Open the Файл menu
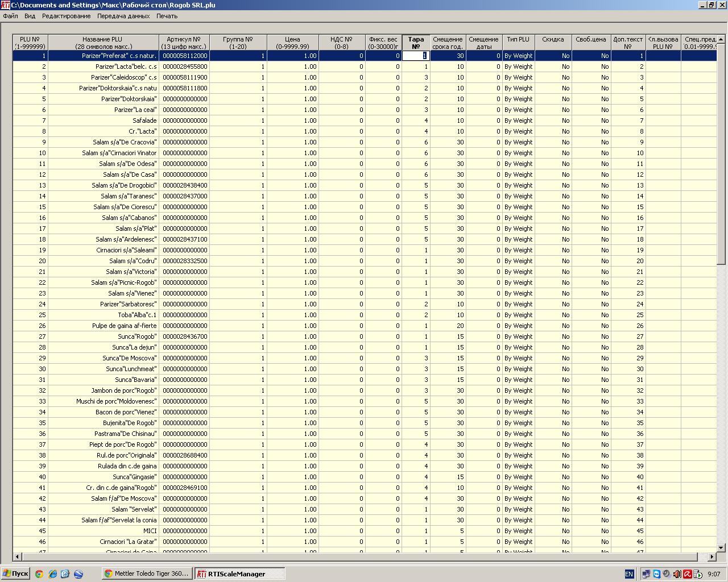Screen dimensions: 728x582 pos(10,16)
